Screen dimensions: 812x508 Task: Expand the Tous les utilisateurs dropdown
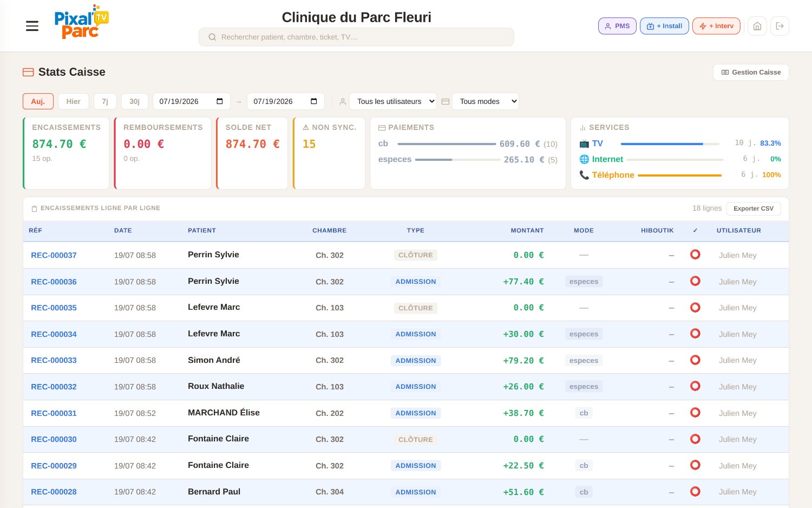coord(393,101)
